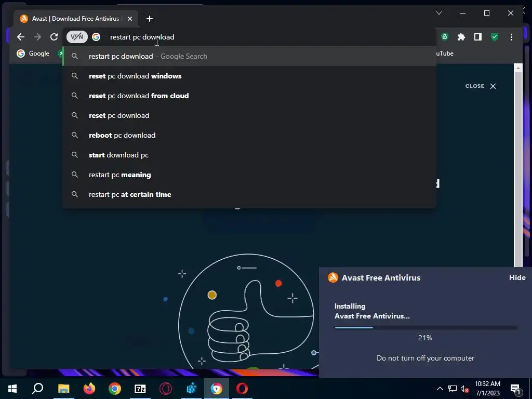Open the green lock extension icon
Viewport: 532px width, 399px height.
445,37
